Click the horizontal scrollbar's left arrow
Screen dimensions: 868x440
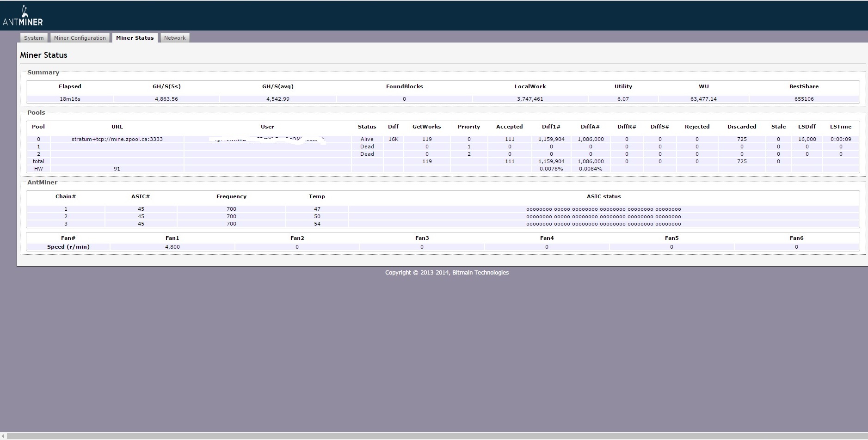point(3,436)
